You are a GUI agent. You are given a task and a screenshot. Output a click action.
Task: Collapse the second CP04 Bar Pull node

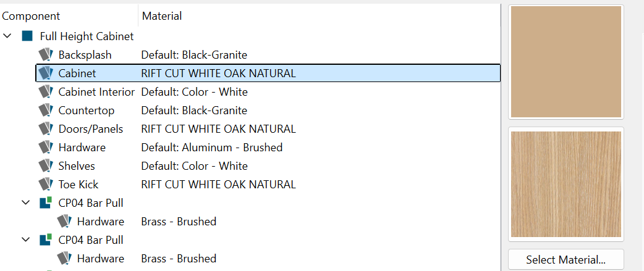pos(26,240)
